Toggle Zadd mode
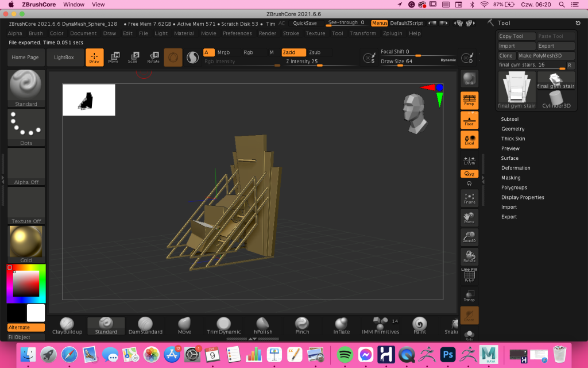The height and width of the screenshot is (368, 588). click(x=293, y=52)
